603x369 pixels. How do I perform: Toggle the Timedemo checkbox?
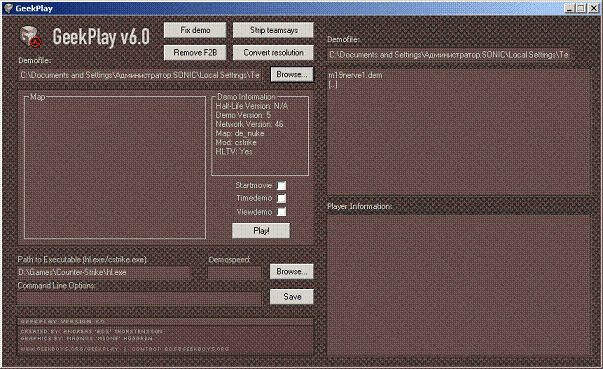pyautogui.click(x=282, y=198)
